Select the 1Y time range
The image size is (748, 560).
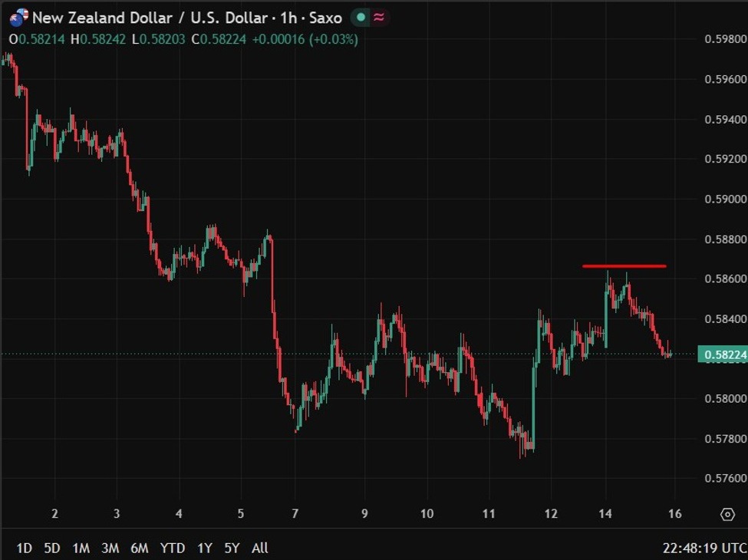click(205, 548)
